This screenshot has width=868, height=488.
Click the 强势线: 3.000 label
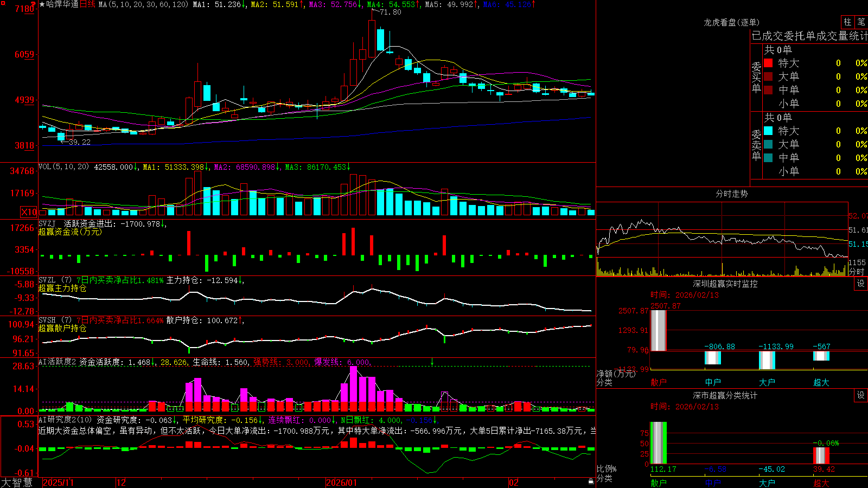(x=282, y=362)
